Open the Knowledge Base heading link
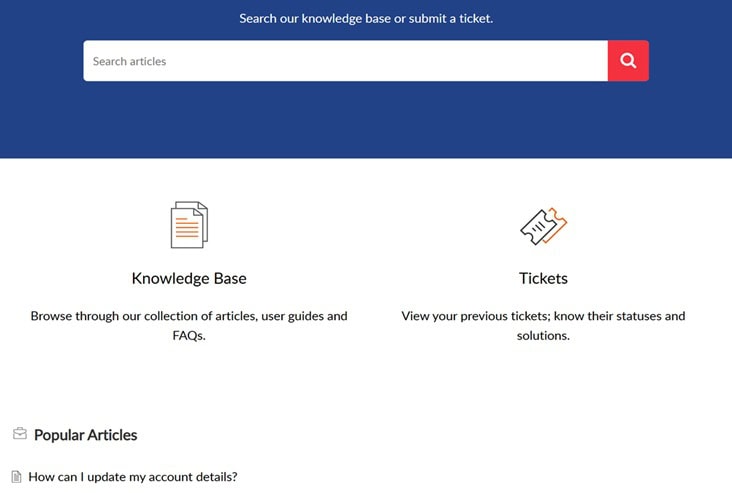732x493 pixels. [x=189, y=278]
